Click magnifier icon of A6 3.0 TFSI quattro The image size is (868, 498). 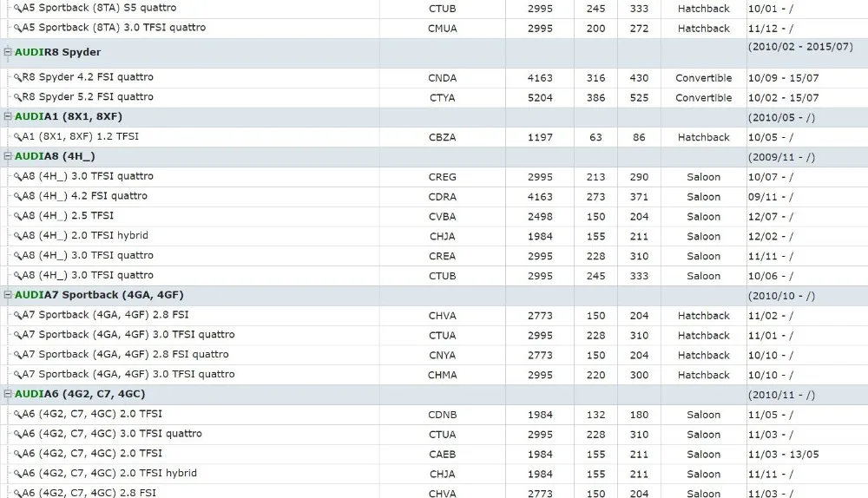[x=17, y=435]
